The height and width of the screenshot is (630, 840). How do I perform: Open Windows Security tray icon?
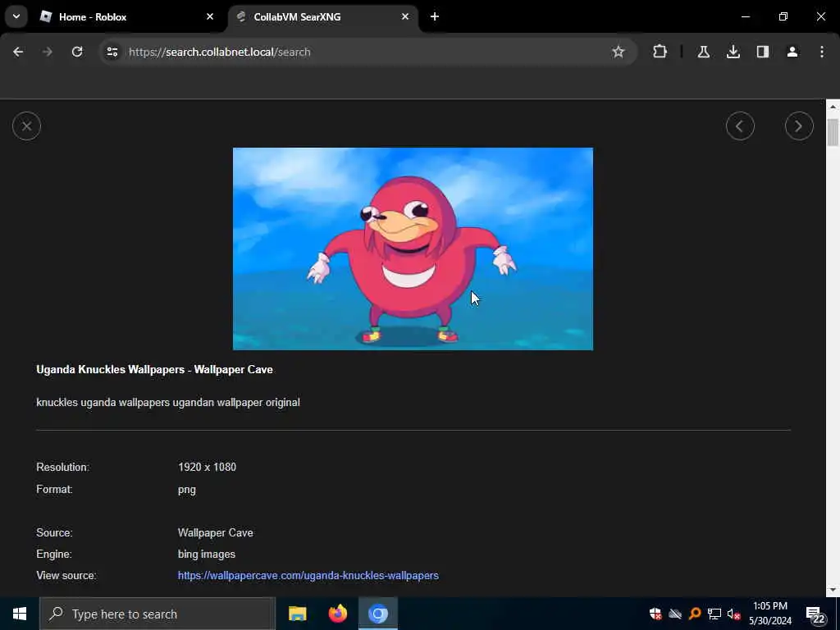tap(655, 614)
